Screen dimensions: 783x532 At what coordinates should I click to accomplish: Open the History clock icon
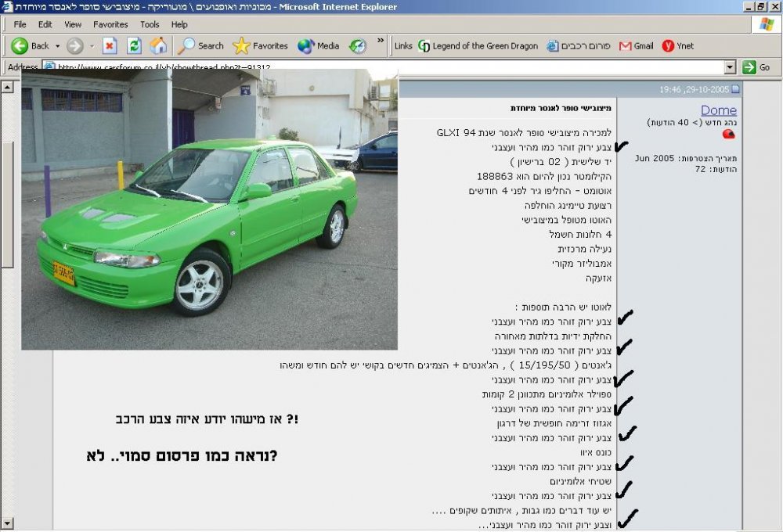[x=358, y=46]
